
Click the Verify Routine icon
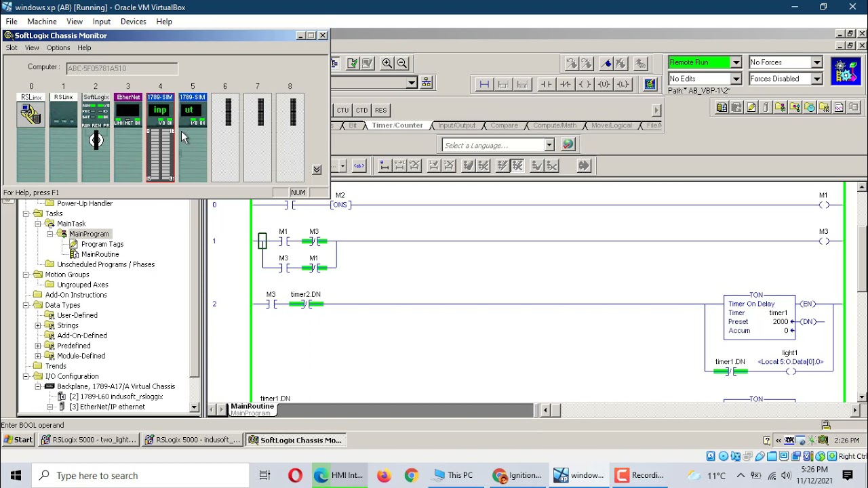[353, 63]
